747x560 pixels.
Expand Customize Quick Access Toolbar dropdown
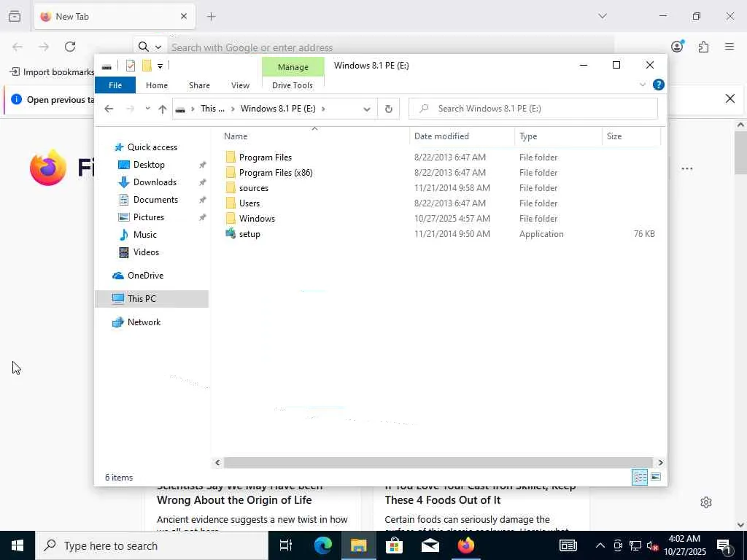[160, 66]
